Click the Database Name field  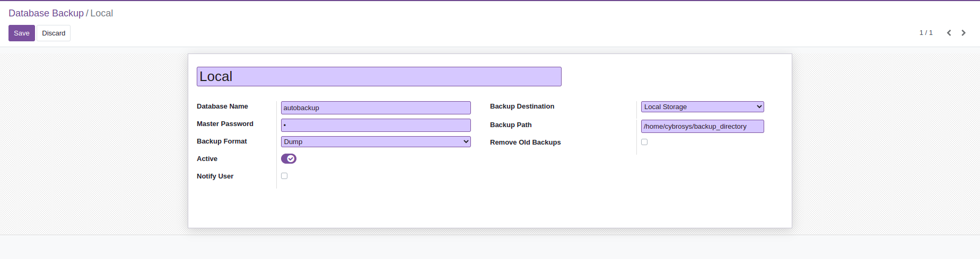pyautogui.click(x=375, y=108)
